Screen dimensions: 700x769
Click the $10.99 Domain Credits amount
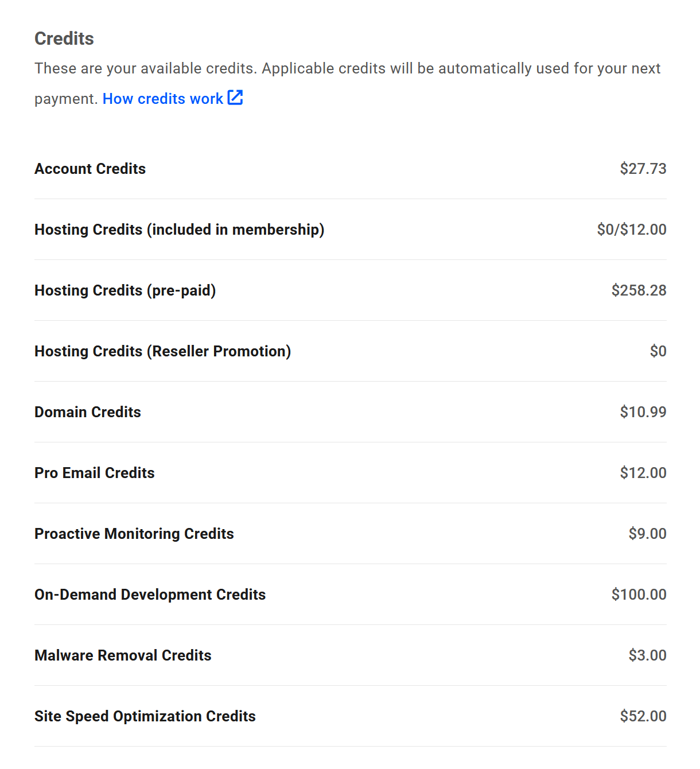643,411
